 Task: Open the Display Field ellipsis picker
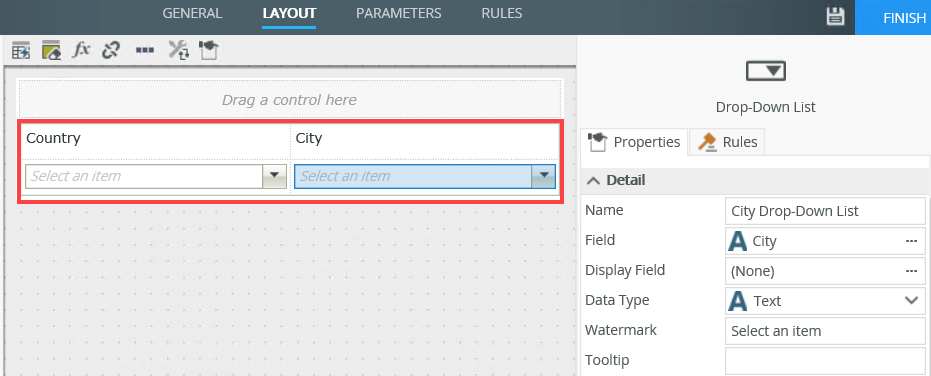[x=911, y=271]
